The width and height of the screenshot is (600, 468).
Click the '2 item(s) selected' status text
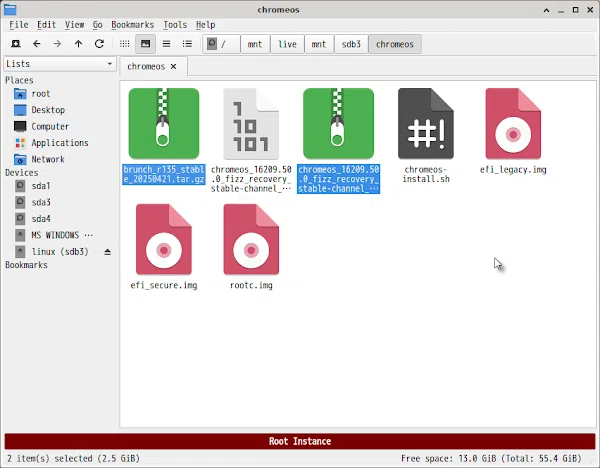tap(73, 458)
